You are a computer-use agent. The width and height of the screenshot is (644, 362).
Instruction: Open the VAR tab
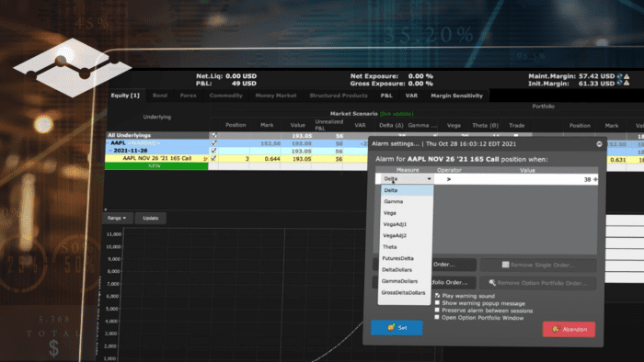[411, 96]
